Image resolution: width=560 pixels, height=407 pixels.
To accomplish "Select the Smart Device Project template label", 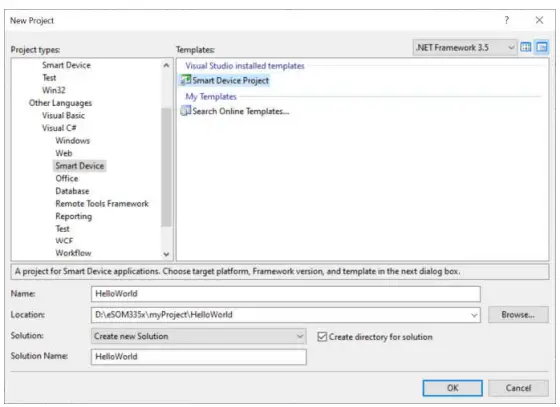I will tap(230, 81).
